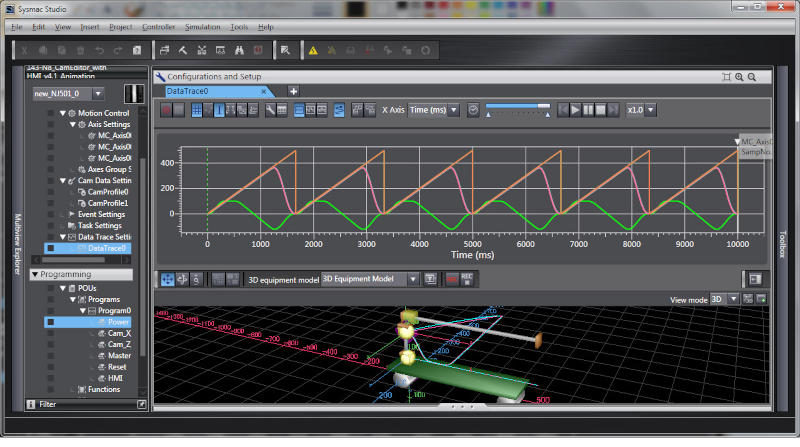Click the yellow warning triangle icon
Viewport: 800px width, 447px height.
point(313,50)
